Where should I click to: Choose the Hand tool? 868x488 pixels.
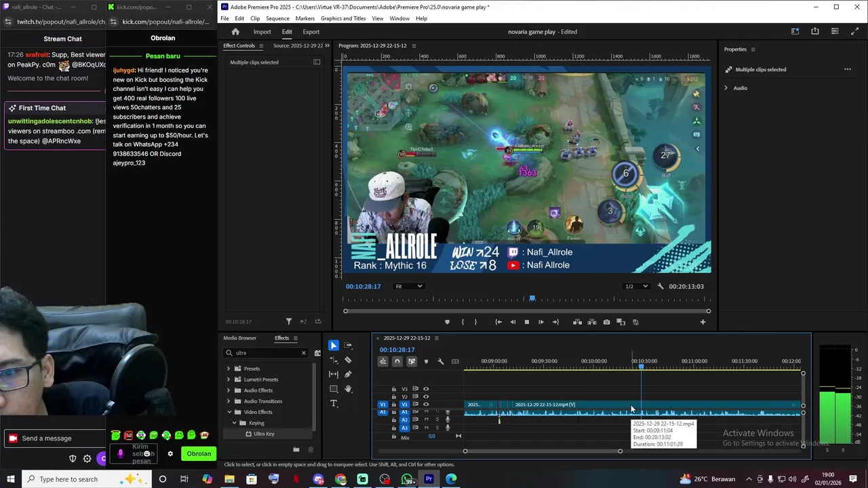coord(349,389)
